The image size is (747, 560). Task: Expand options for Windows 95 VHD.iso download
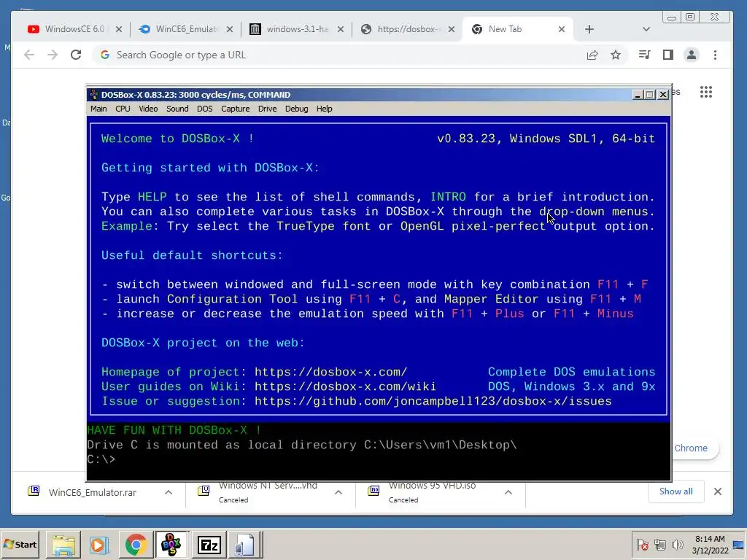click(508, 492)
